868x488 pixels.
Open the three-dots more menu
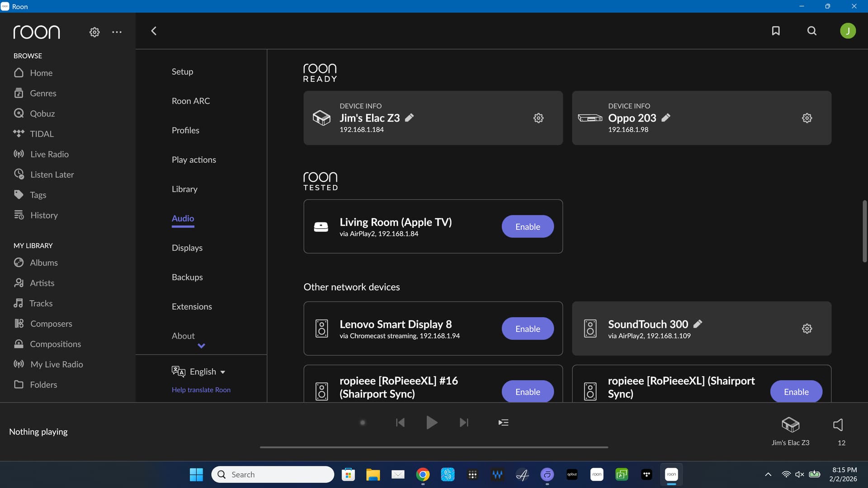[x=117, y=32]
